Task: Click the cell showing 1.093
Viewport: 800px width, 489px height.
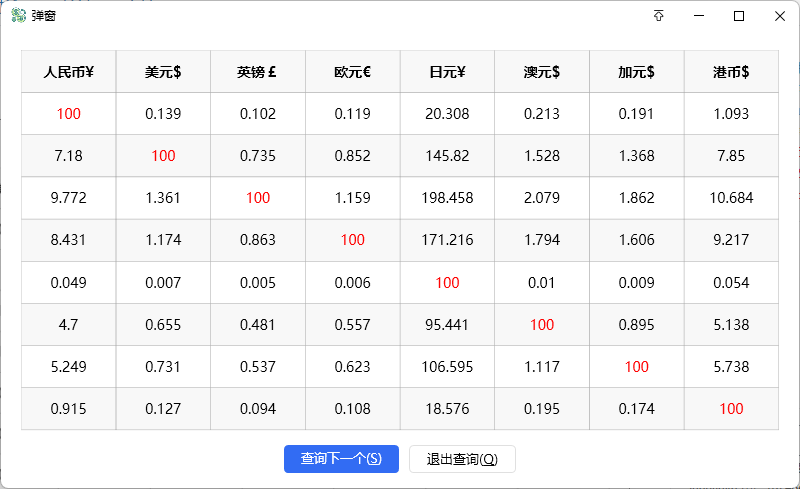Action: point(731,114)
